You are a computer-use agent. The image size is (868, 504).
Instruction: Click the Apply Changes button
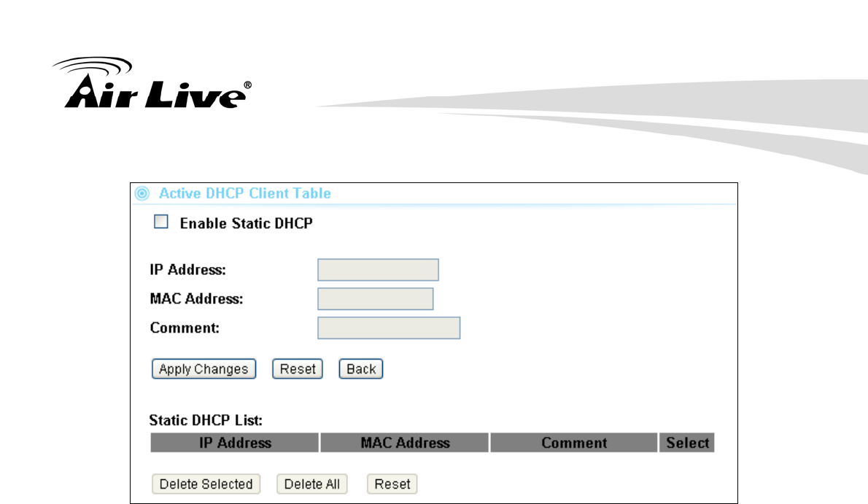[x=204, y=369]
